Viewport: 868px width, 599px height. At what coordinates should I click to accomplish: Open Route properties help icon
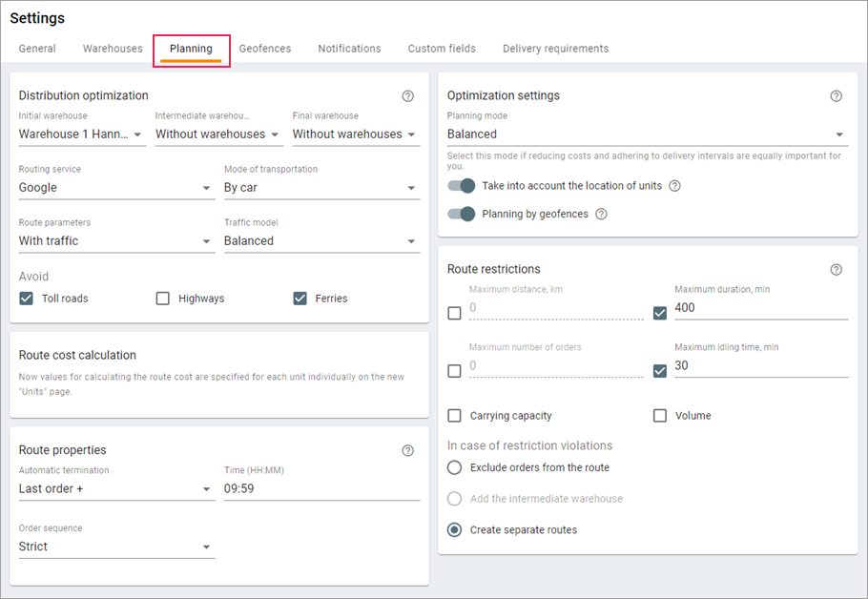408,450
